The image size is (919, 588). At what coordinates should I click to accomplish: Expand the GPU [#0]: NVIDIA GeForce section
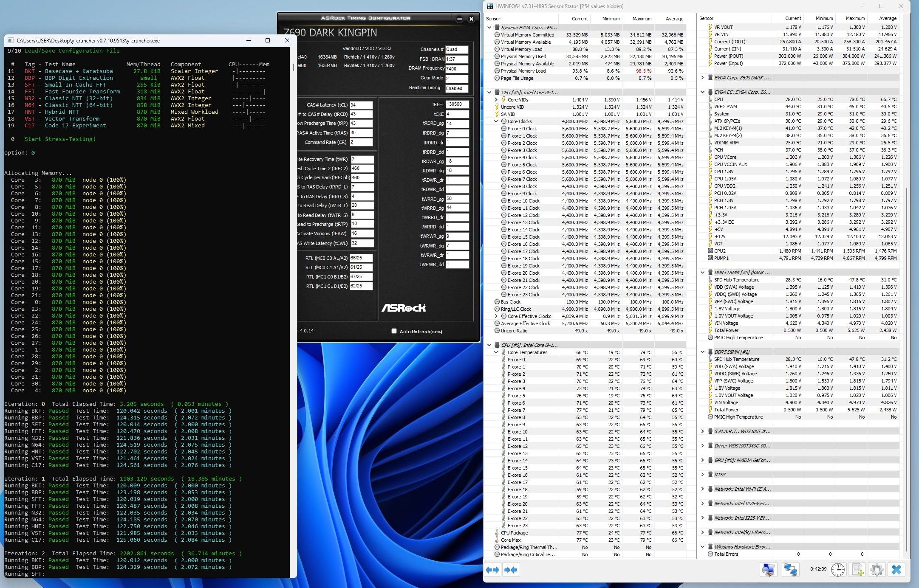pos(703,460)
